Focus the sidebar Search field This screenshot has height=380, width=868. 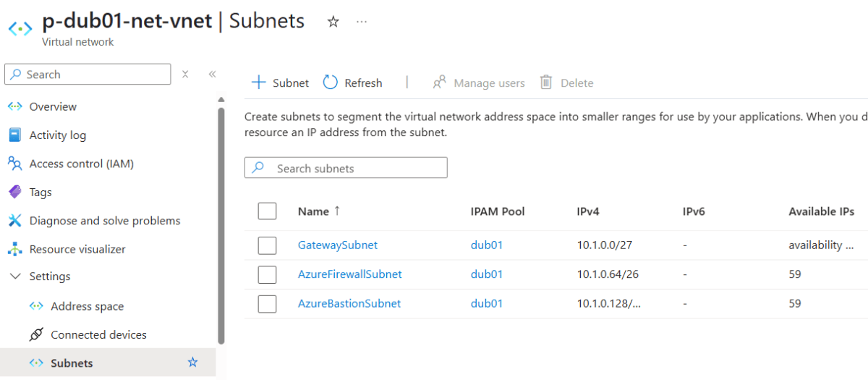[88, 74]
